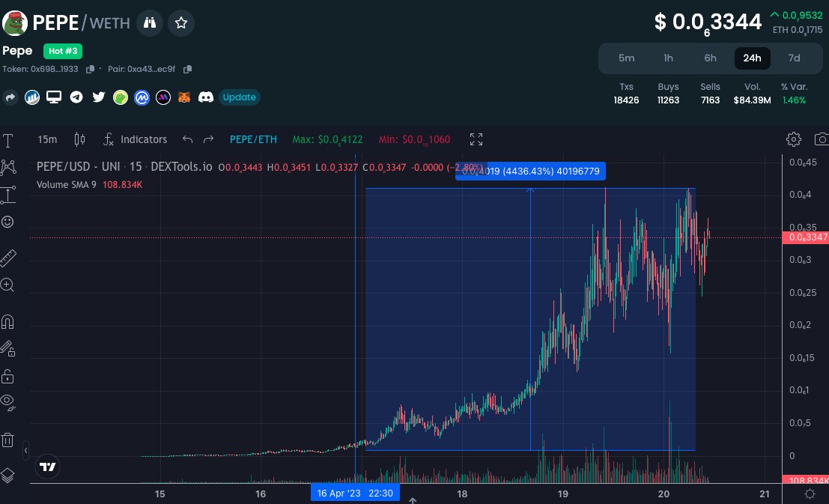Open the Telegram link icon

(x=76, y=97)
